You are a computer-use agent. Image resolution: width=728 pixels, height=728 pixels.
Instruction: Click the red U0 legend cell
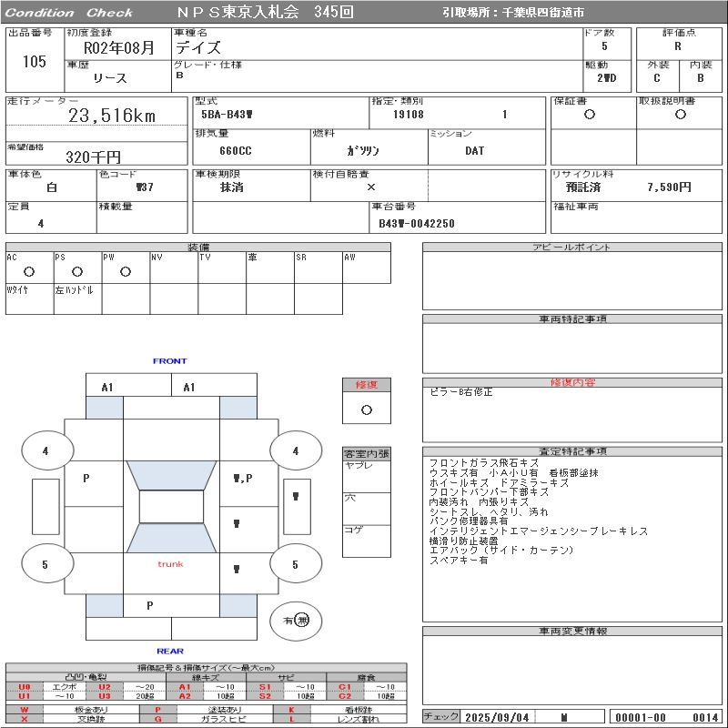tap(25, 687)
